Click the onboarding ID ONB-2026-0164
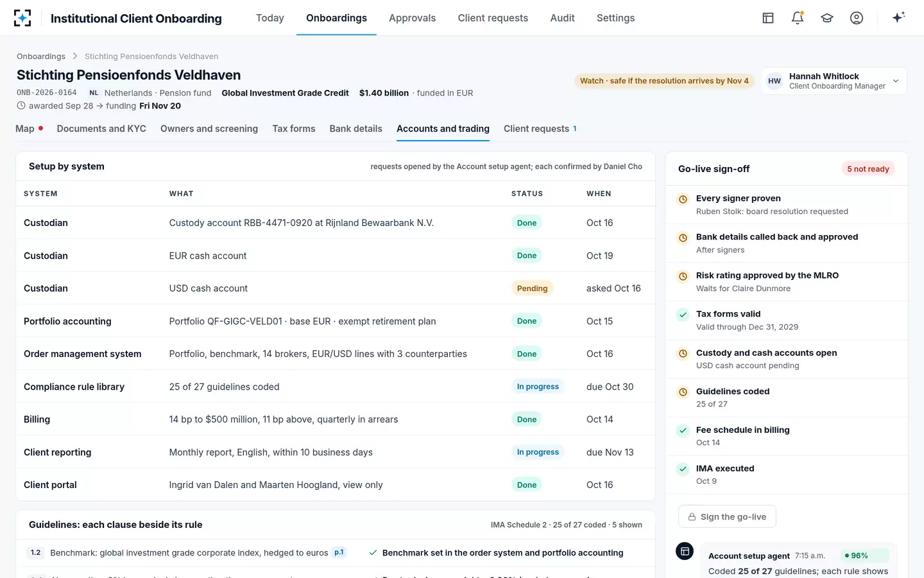924x578 pixels. click(47, 92)
